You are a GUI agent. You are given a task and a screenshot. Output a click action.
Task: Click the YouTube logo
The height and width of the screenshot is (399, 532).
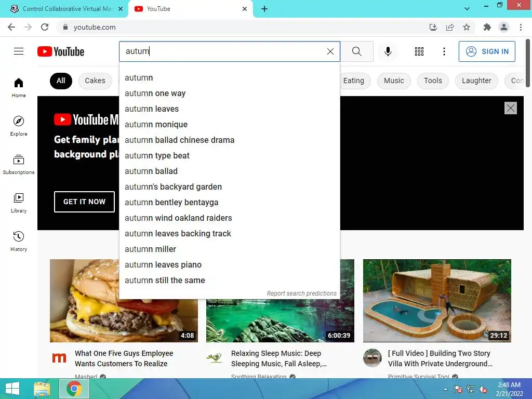pyautogui.click(x=61, y=51)
